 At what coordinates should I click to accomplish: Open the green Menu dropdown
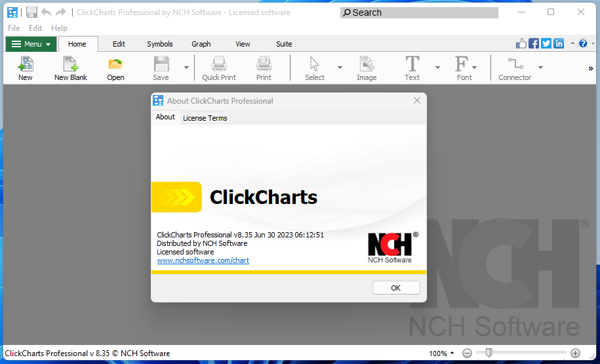(31, 44)
